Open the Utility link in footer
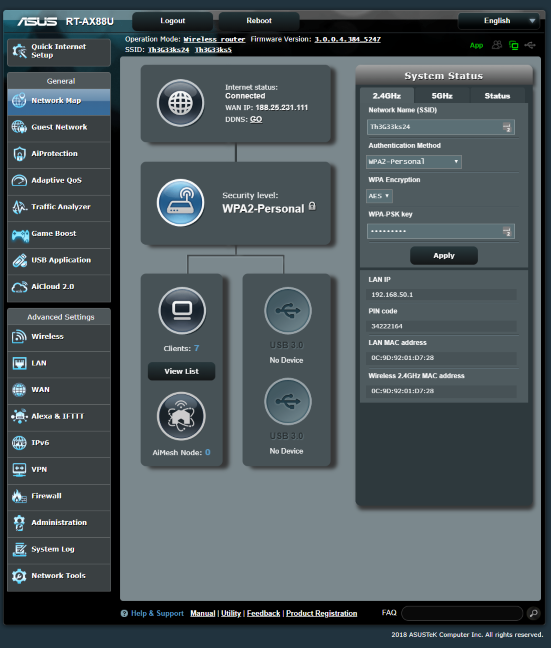This screenshot has width=551, height=648. pos(231,613)
